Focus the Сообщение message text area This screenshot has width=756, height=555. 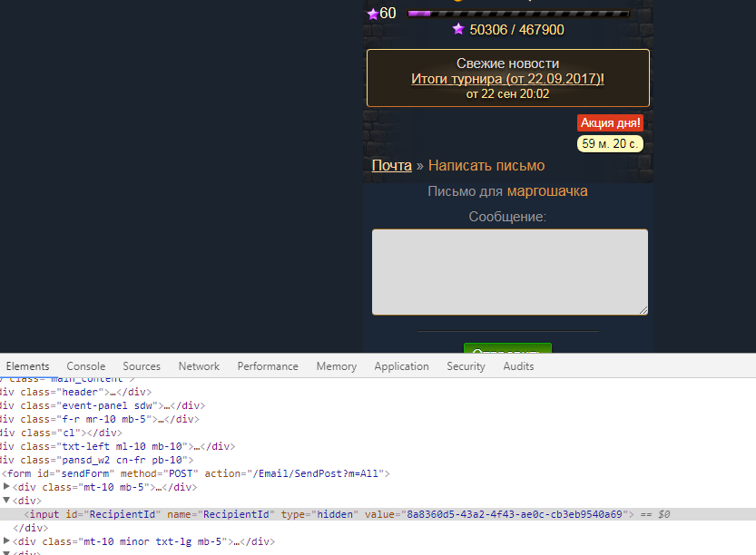click(509, 271)
